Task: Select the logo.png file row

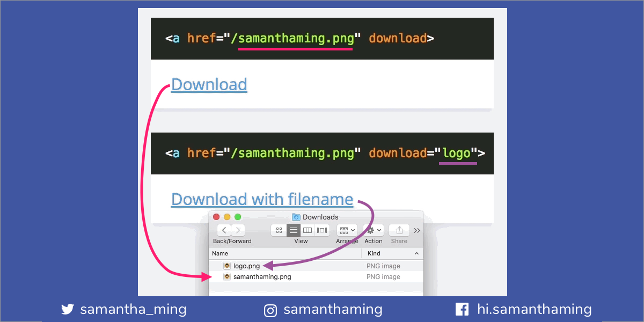Action: pos(316,266)
